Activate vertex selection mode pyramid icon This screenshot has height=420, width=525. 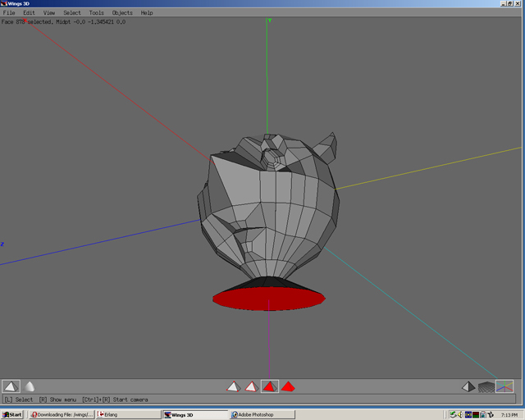[x=233, y=386]
